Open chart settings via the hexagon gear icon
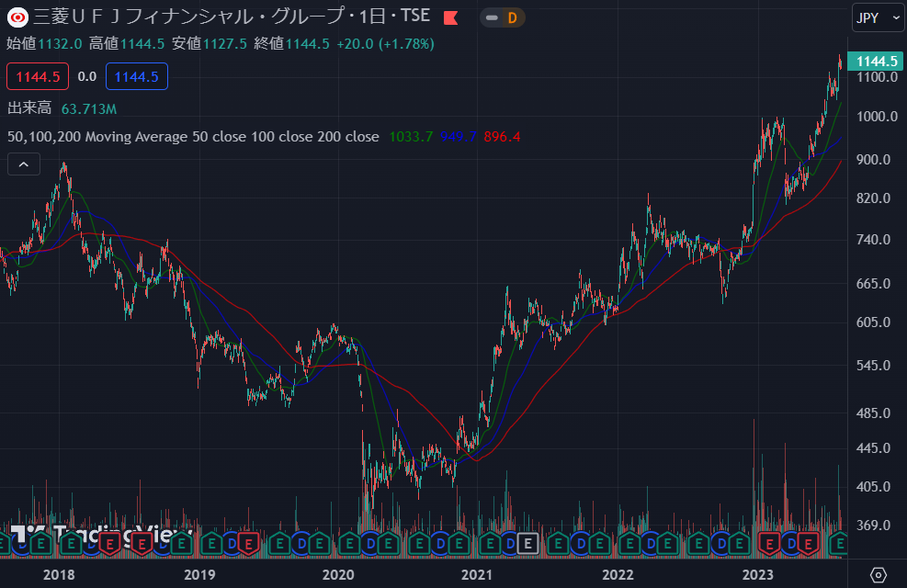 point(879,575)
